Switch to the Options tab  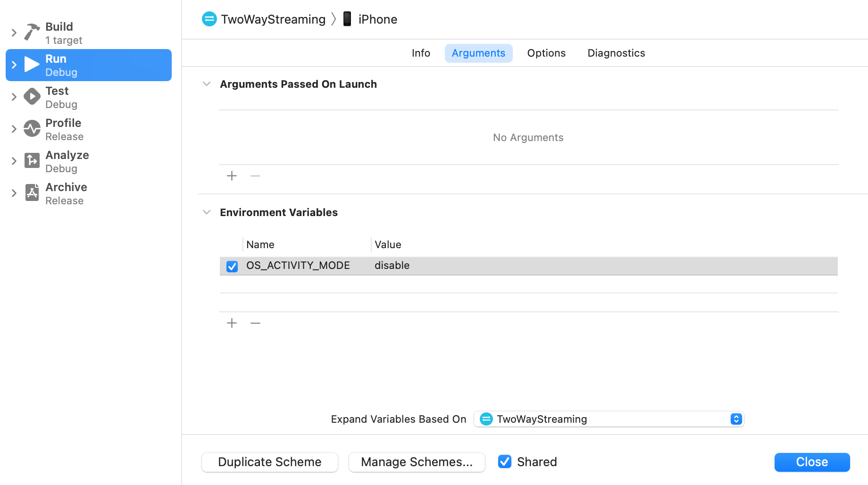(x=546, y=53)
